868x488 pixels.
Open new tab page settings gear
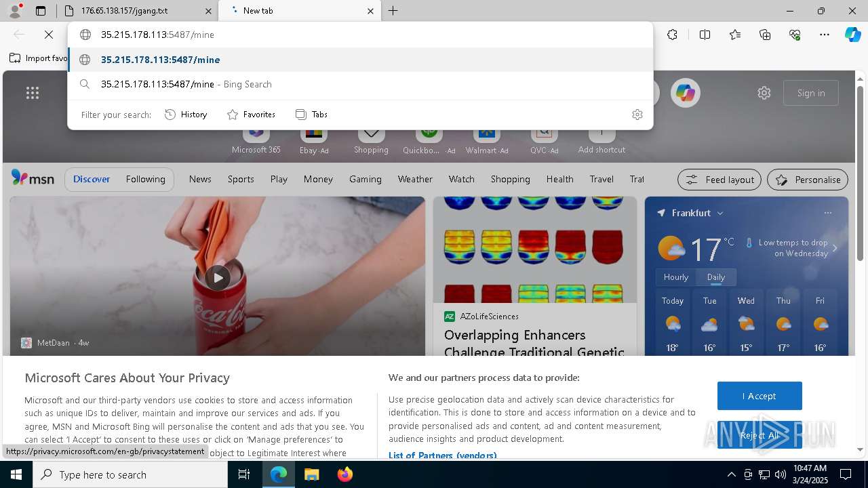764,93
